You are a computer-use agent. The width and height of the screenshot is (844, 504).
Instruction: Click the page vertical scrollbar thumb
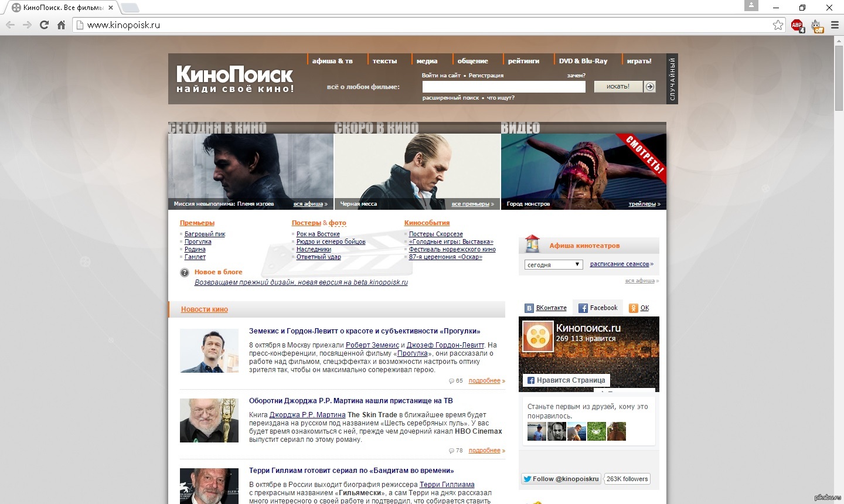[x=839, y=77]
